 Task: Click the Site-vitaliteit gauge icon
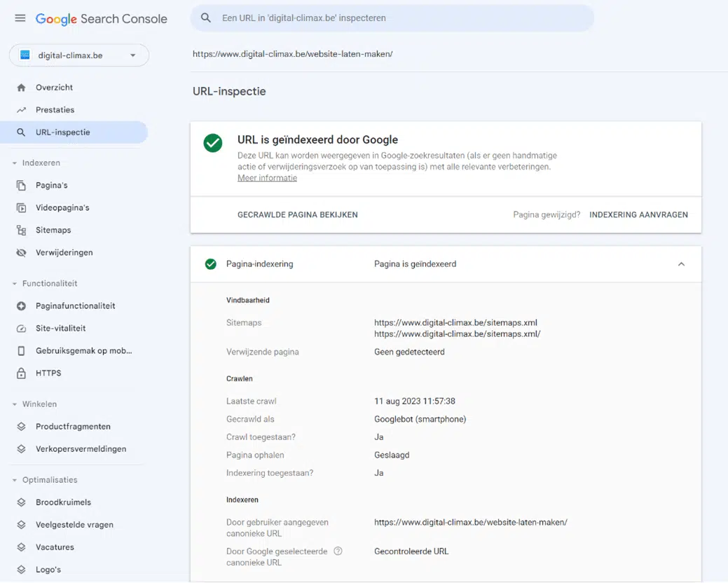(x=21, y=328)
